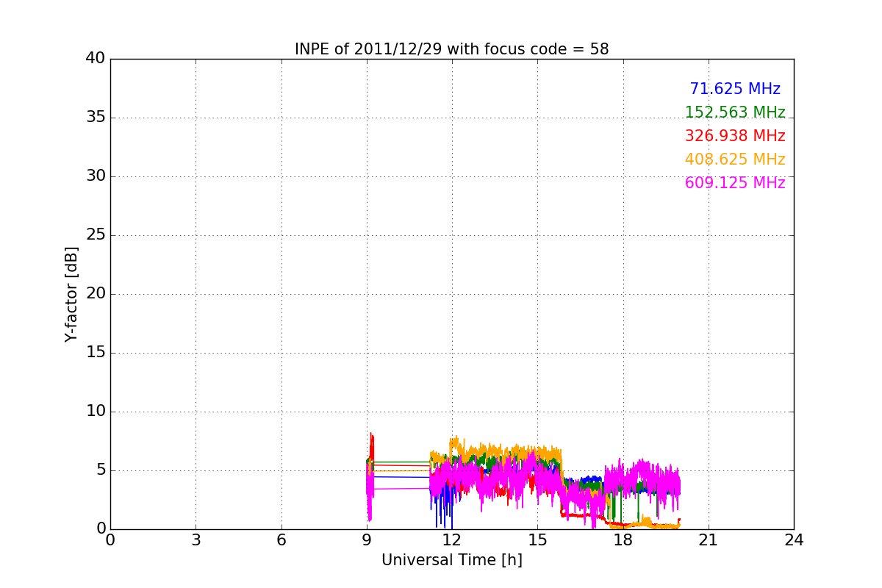Select the 152.563 MHz legend label
The width and height of the screenshot is (882, 588).
[735, 112]
